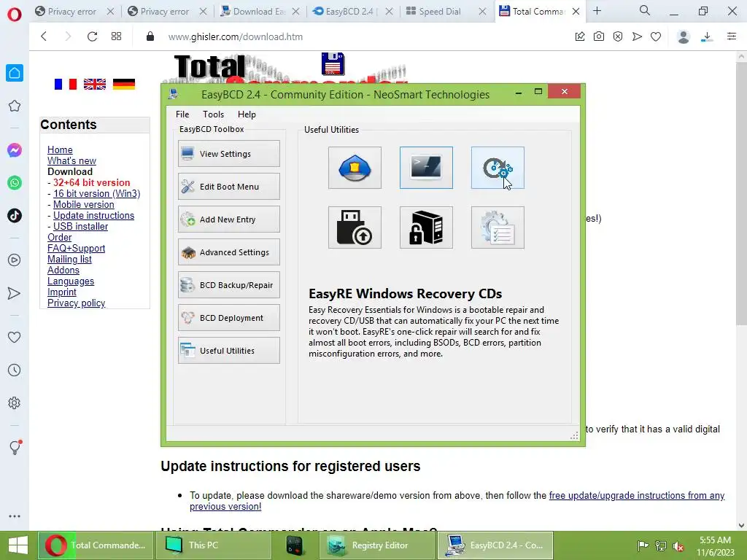Screen dimensions: 747x560
Task: Go back to previous page
Action: click(x=44, y=36)
